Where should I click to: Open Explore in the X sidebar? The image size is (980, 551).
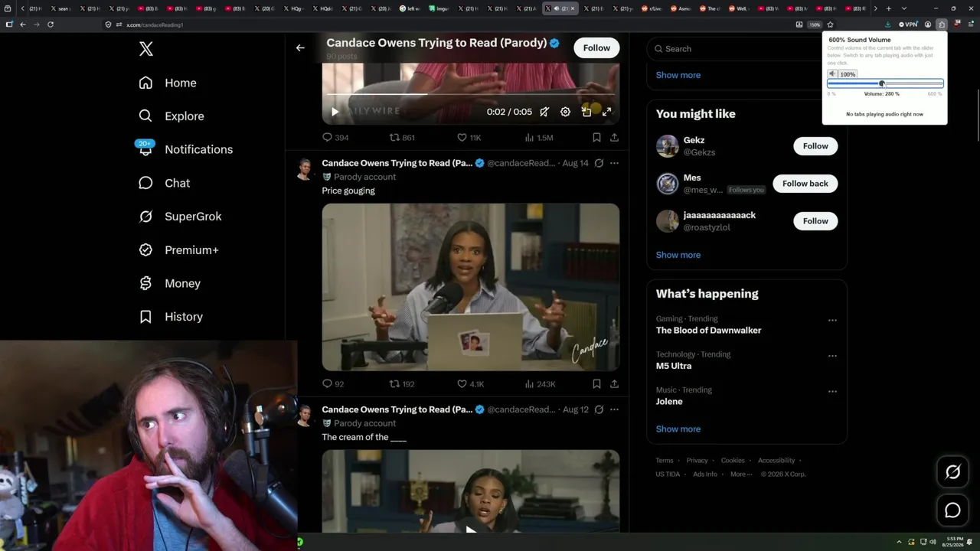point(171,116)
